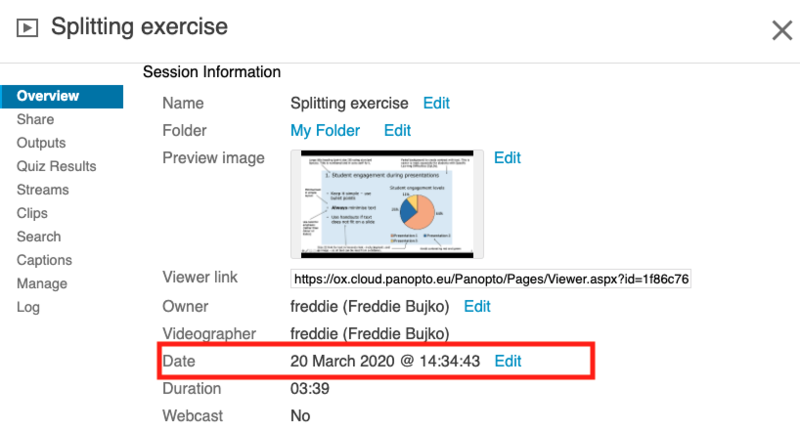Open the Share tab
Viewport: 800px width, 431px height.
pos(35,119)
